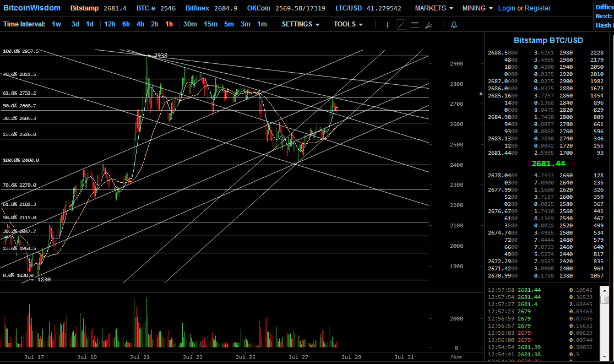Select the Fibonacci retracement lines tool
The image size is (614, 364).
point(415,25)
